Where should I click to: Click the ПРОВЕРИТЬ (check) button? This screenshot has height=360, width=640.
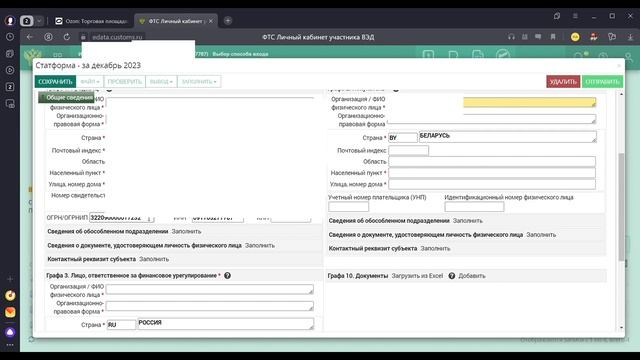[124, 82]
